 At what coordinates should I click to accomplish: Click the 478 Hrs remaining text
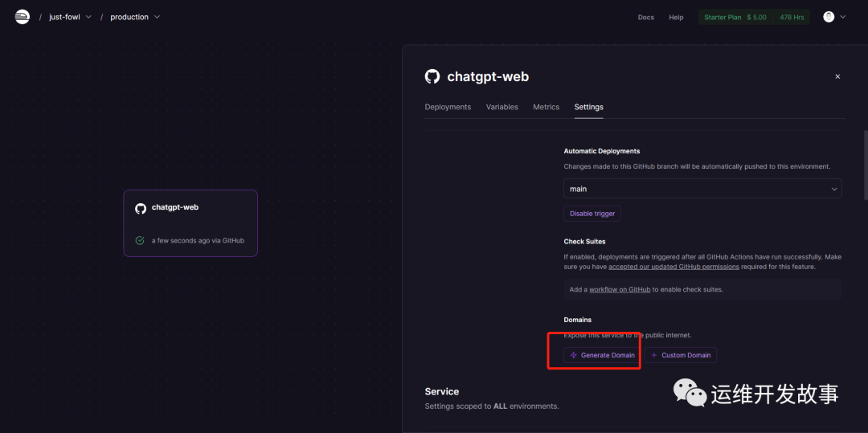(792, 17)
